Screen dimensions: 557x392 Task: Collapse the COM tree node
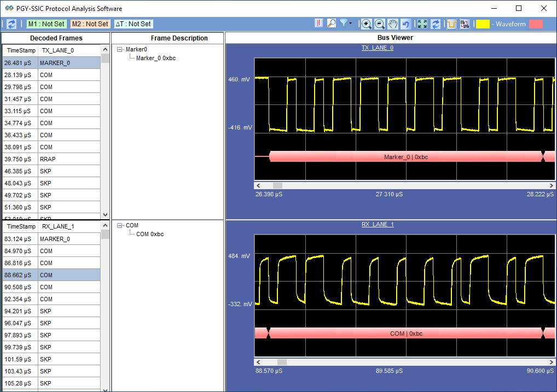[x=120, y=225]
